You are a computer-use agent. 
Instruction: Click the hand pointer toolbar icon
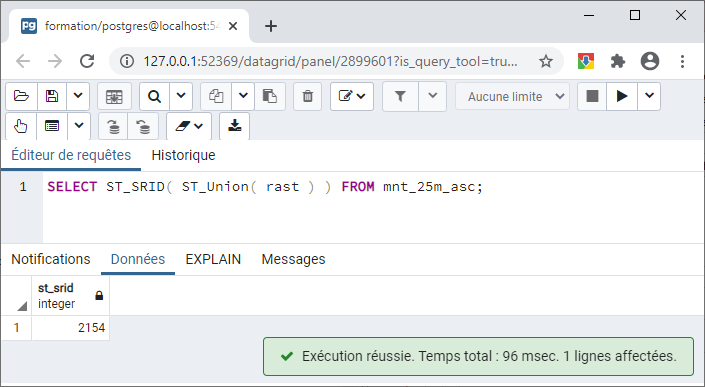21,126
